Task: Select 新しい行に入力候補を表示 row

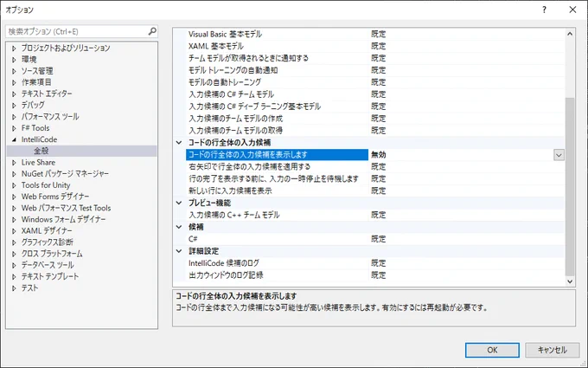Action: [375, 190]
